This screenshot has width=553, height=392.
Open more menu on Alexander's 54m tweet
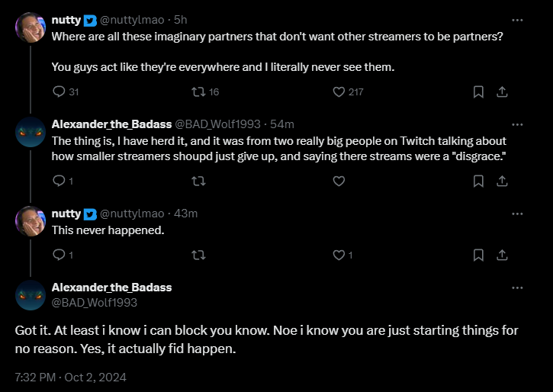click(x=517, y=124)
